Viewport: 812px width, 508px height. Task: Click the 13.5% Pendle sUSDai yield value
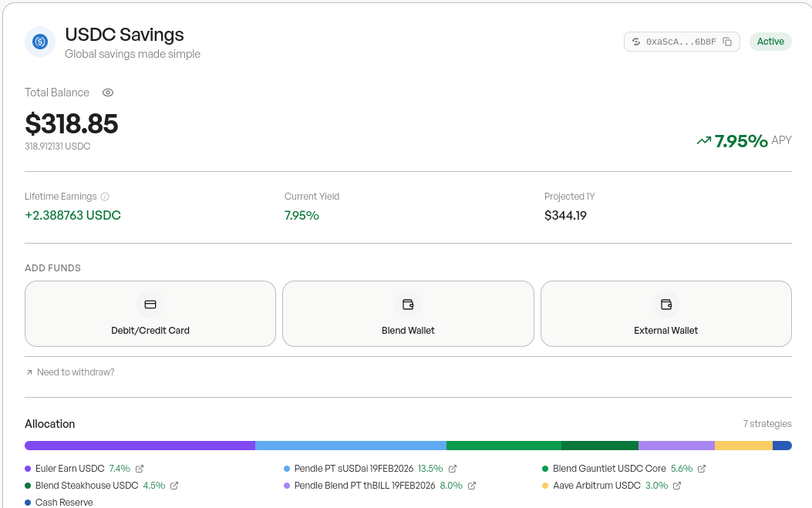(x=430, y=469)
